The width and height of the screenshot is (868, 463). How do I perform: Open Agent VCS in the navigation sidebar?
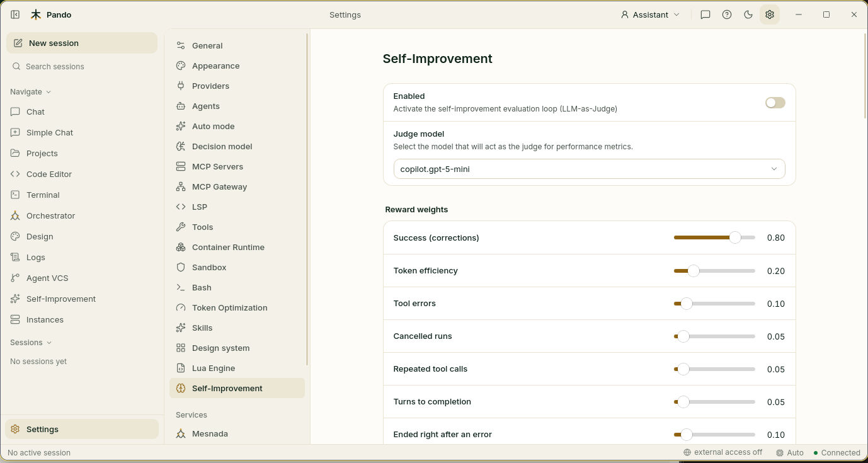pyautogui.click(x=82, y=278)
